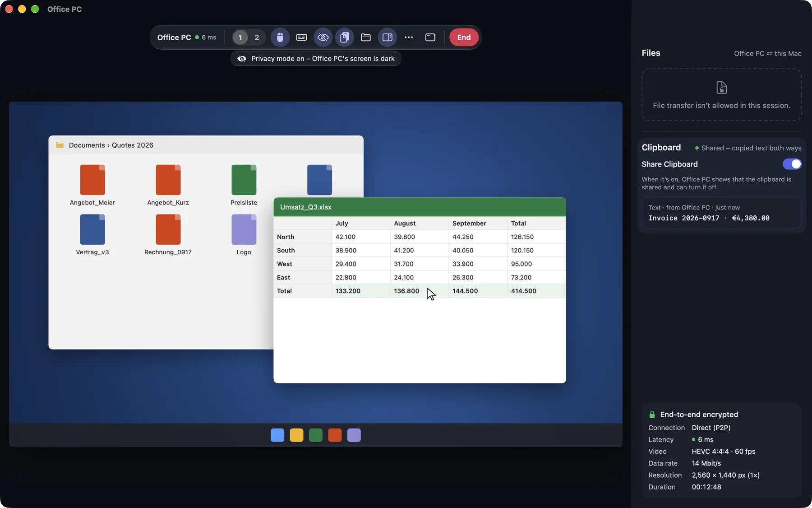This screenshot has height=508, width=812.
Task: Select the Angebot_Meier file
Action: tap(92, 185)
